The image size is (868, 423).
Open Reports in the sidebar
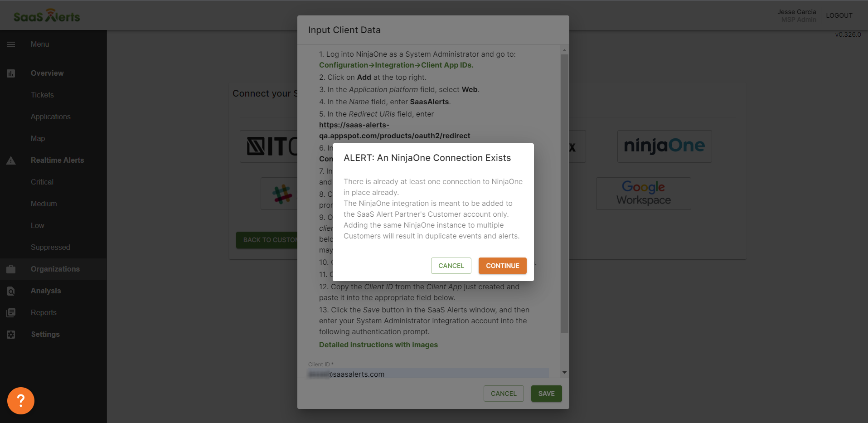[x=44, y=313]
